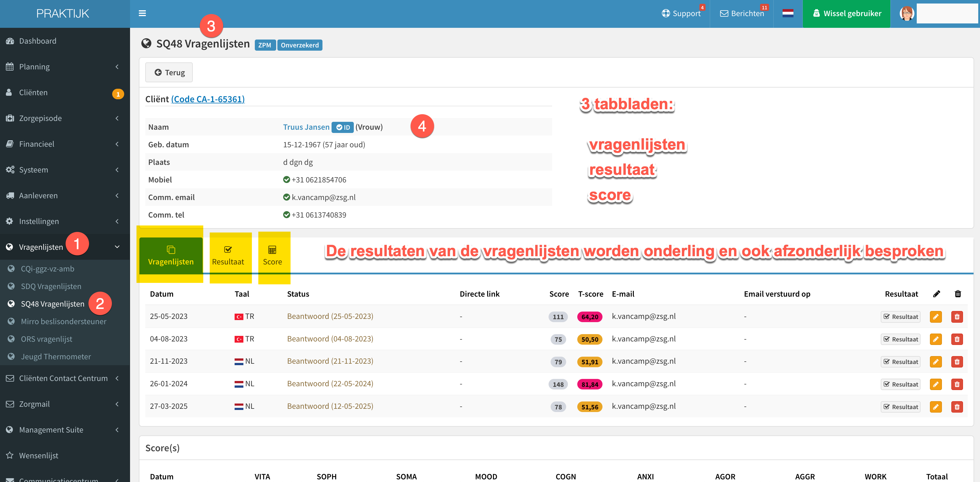View Resultaat for 27-03-2025 row
980x482 pixels.
(x=901, y=407)
